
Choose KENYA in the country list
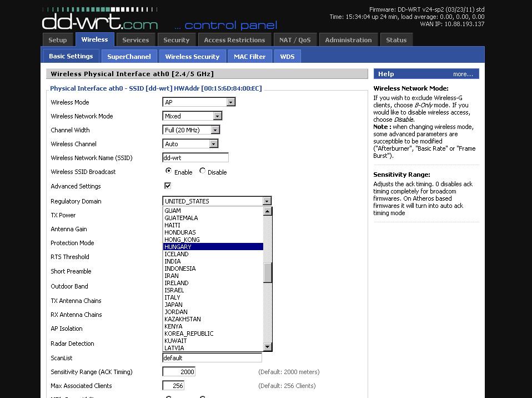[213, 326]
